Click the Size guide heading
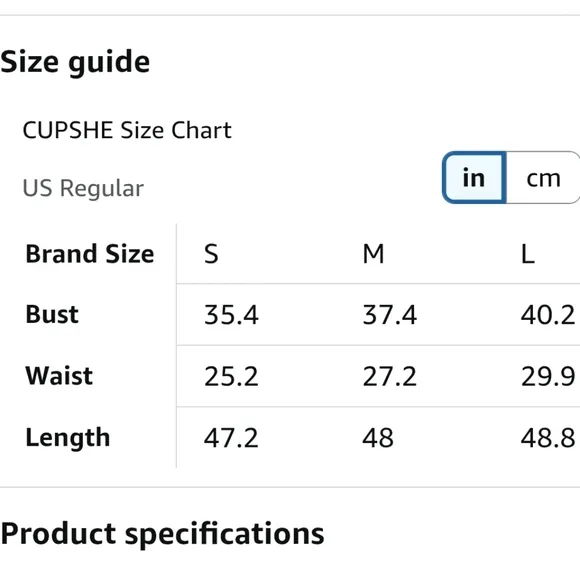Screen dimensions: 580x580 (x=75, y=63)
